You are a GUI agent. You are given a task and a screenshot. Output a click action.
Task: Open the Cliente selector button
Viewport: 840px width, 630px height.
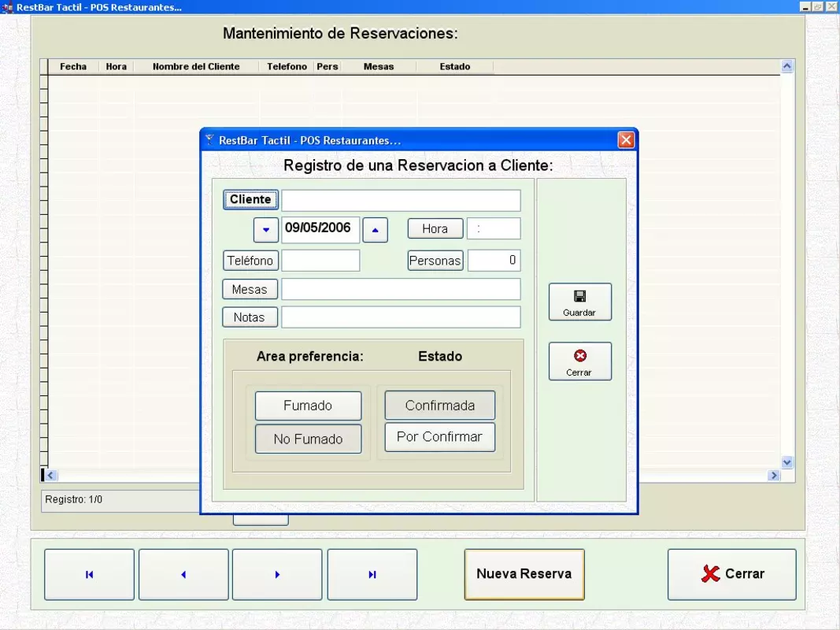(250, 199)
